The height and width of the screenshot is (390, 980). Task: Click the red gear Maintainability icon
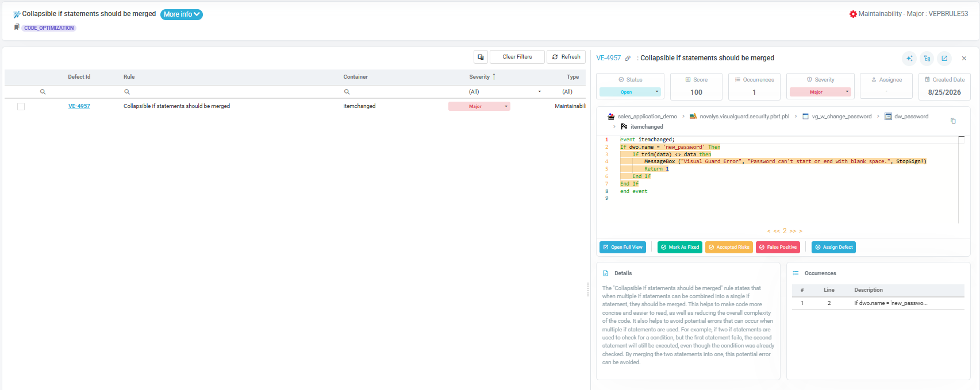click(853, 14)
